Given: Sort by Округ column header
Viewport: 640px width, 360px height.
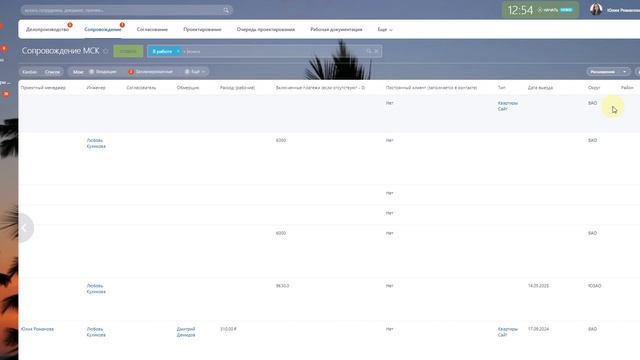Looking at the screenshot, I should pos(594,88).
